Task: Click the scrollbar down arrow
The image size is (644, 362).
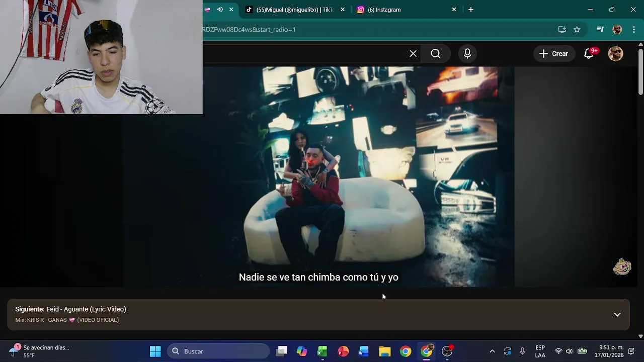Action: point(640,336)
